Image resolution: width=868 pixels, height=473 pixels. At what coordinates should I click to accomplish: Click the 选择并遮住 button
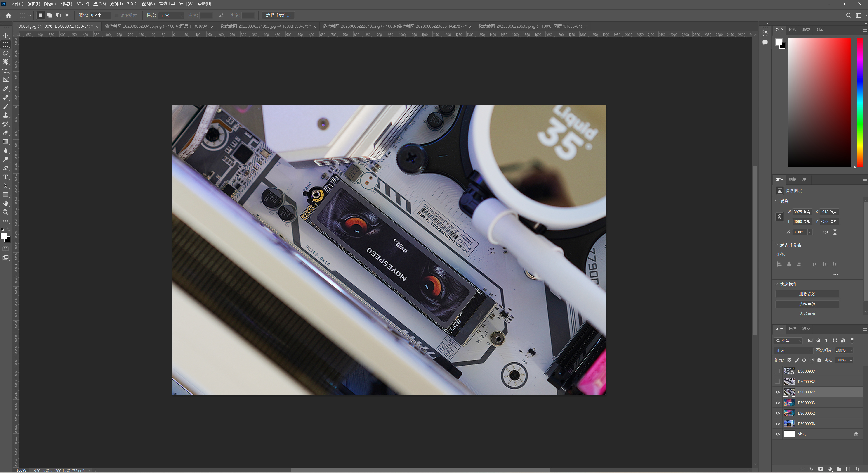tap(278, 15)
